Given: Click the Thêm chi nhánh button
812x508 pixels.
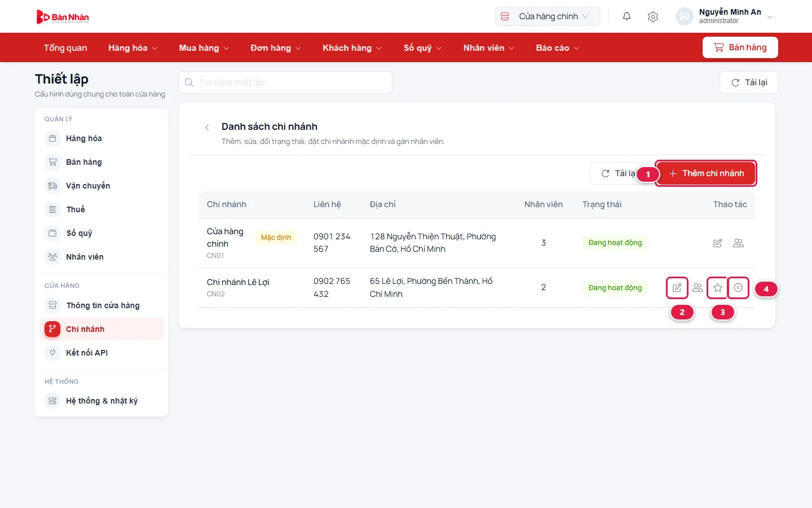Looking at the screenshot, I should coord(706,173).
